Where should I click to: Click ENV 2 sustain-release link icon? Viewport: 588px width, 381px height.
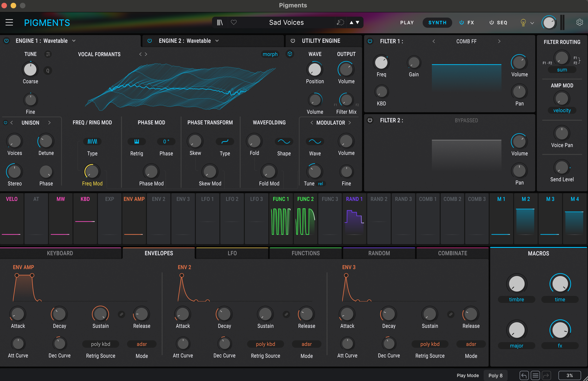tap(286, 314)
